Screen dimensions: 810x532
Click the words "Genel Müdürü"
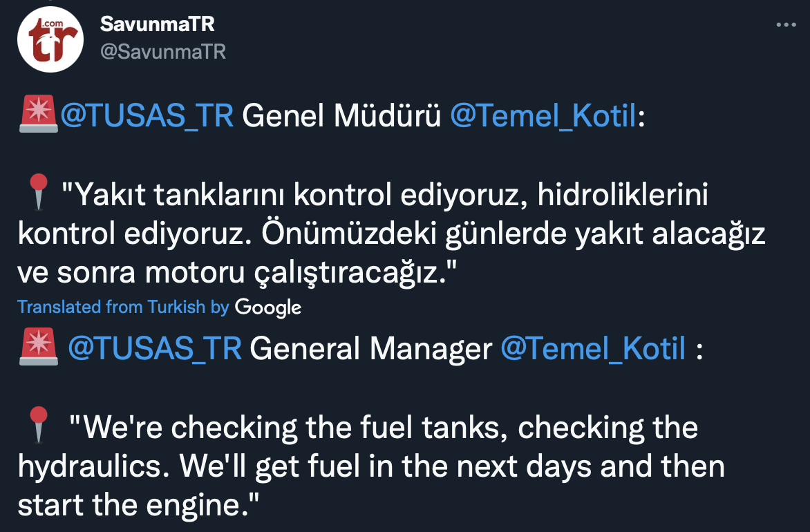click(x=342, y=117)
